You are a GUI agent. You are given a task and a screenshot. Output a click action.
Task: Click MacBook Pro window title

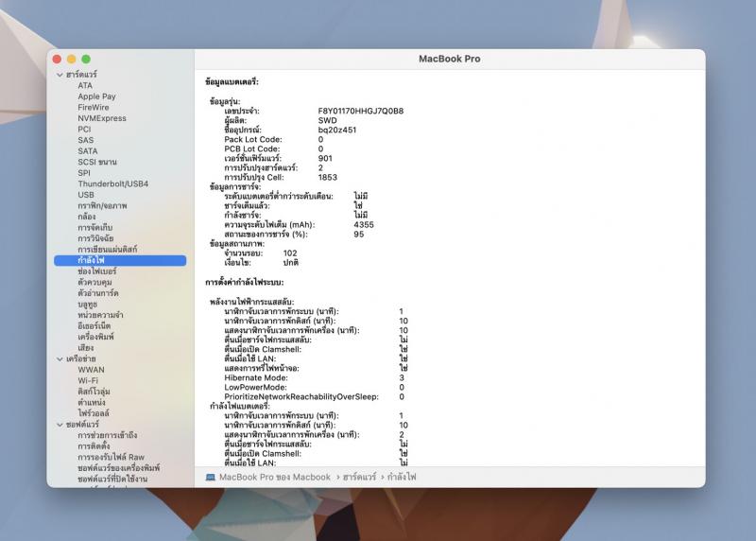450,59
